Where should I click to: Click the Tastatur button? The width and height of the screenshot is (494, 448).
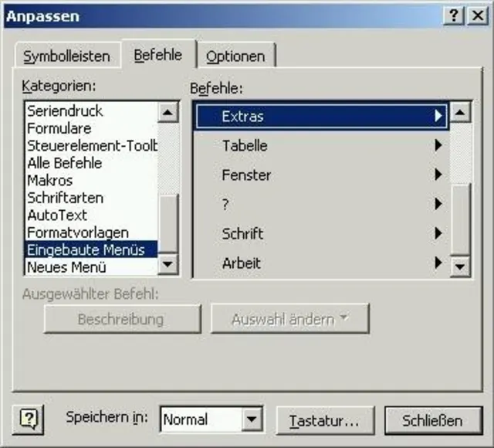click(324, 421)
